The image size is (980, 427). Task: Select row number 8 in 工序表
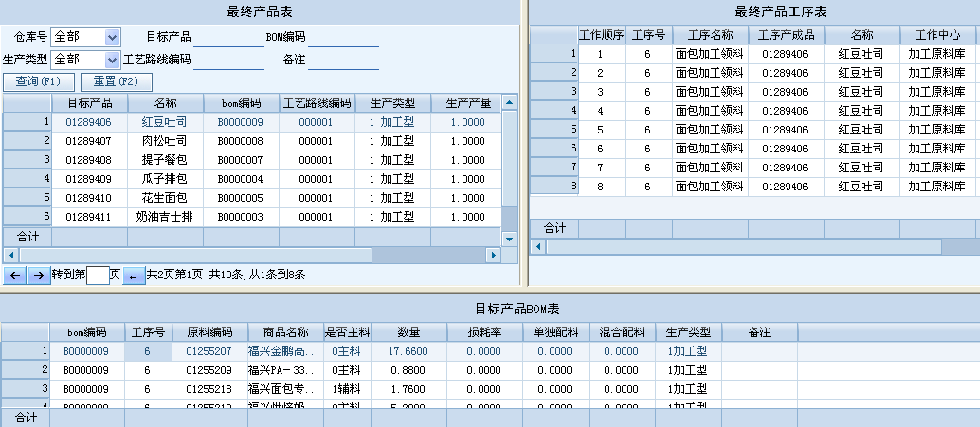coord(554,186)
